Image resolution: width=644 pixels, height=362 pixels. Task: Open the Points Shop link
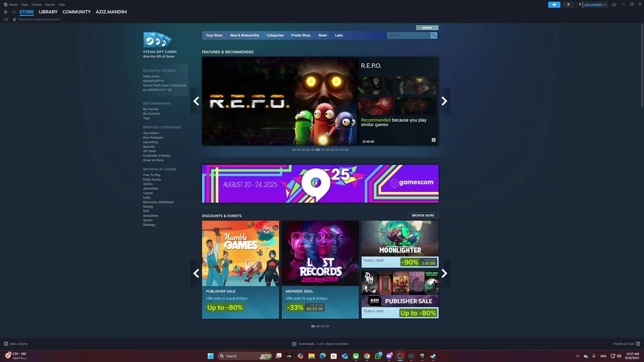point(301,35)
